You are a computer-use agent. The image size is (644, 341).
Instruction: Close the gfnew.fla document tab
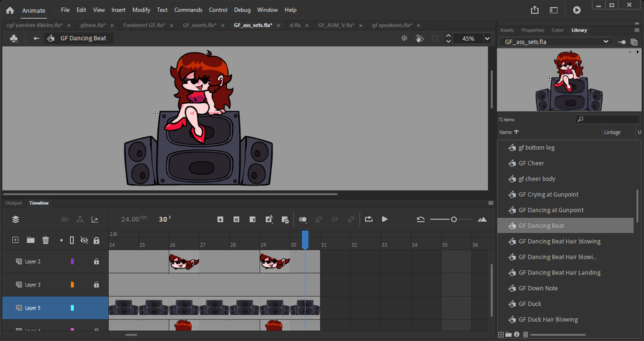[112, 26]
